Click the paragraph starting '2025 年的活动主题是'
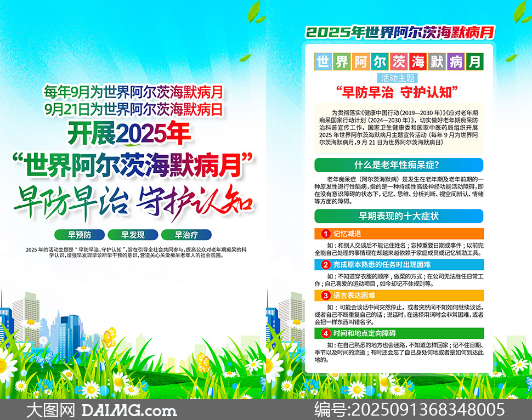Viewport: 532px width, 420px height. [135, 252]
